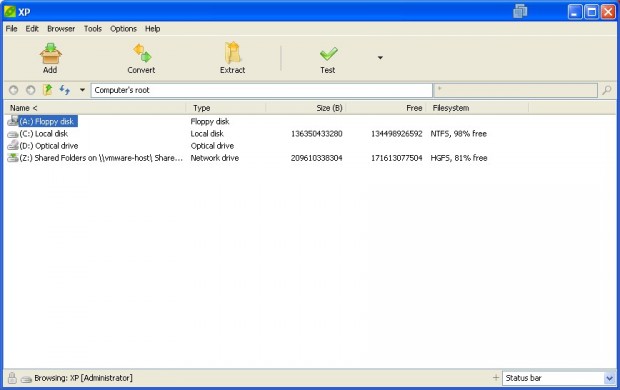Click the green application icon in title bar
The image size is (620, 390).
coord(9,11)
